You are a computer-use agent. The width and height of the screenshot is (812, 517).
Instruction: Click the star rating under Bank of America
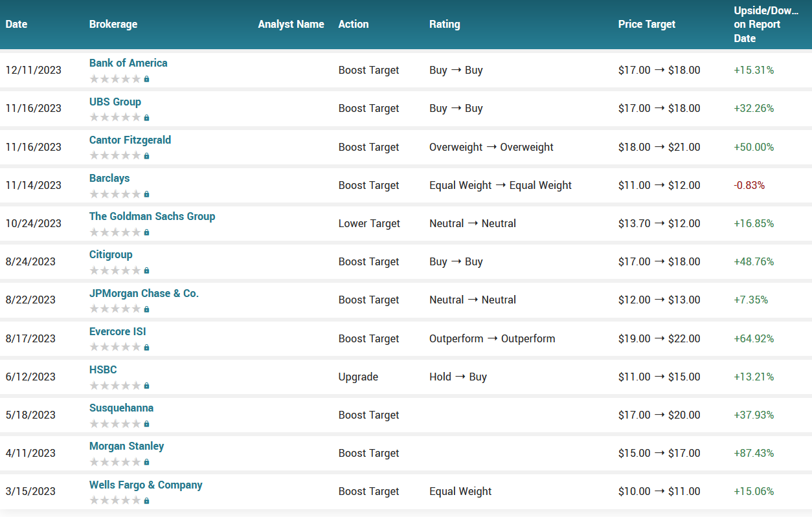[115, 79]
